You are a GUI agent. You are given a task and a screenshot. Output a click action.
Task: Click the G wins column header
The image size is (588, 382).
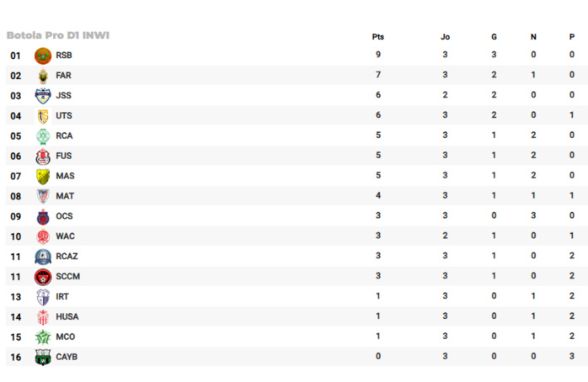(494, 37)
